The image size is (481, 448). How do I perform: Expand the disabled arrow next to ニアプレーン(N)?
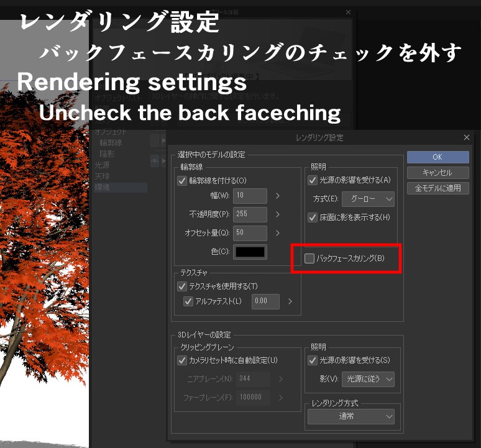(280, 379)
